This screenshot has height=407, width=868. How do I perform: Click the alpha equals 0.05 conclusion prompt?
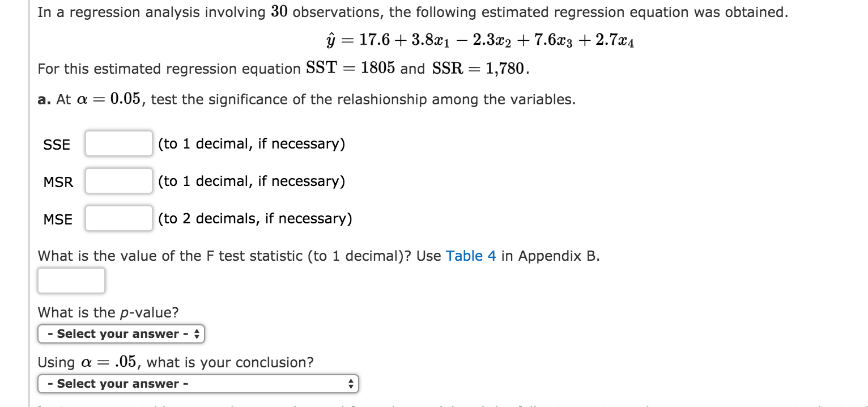coord(176,362)
